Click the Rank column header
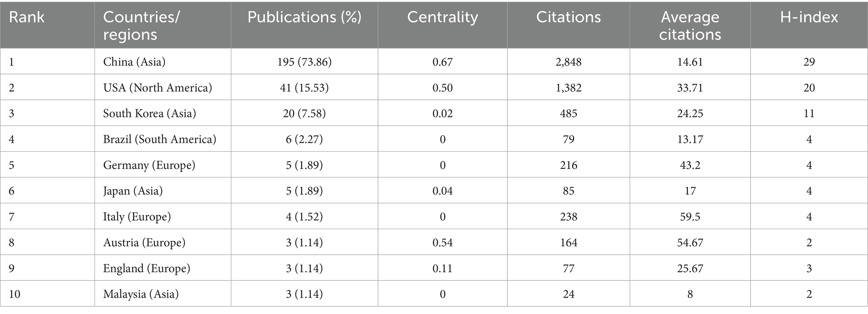The width and height of the screenshot is (868, 314). pos(26,17)
